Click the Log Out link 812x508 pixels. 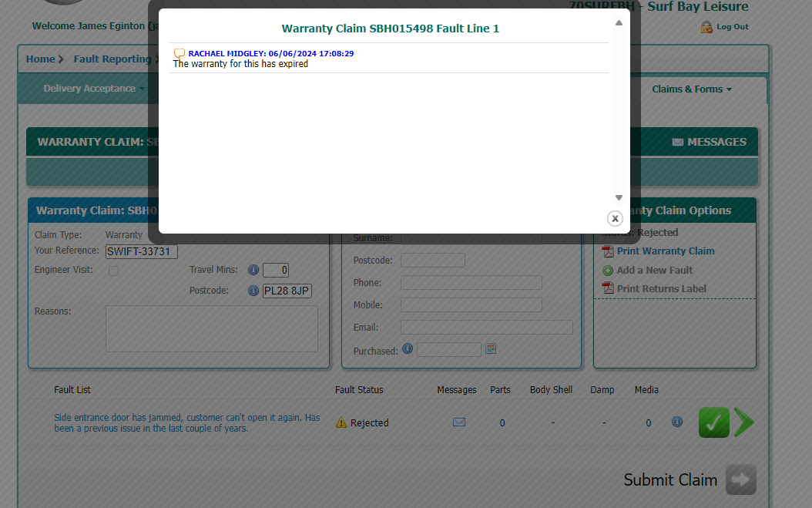pyautogui.click(x=732, y=27)
